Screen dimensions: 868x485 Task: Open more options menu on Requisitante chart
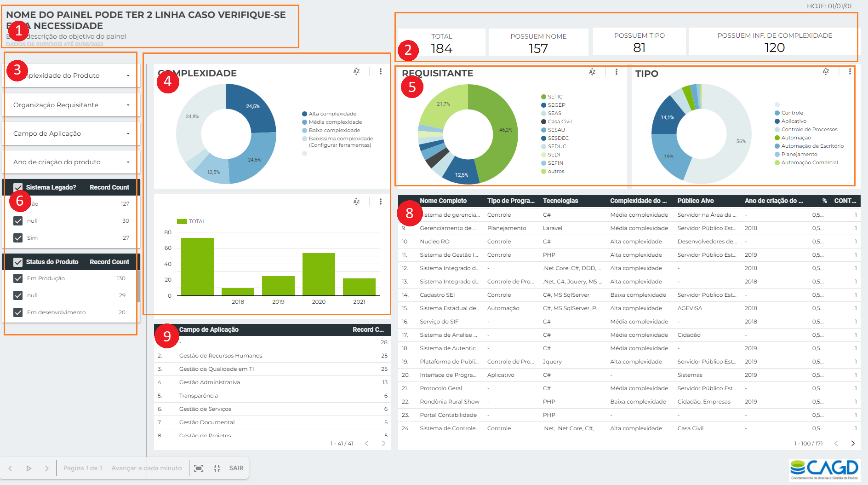coord(617,72)
